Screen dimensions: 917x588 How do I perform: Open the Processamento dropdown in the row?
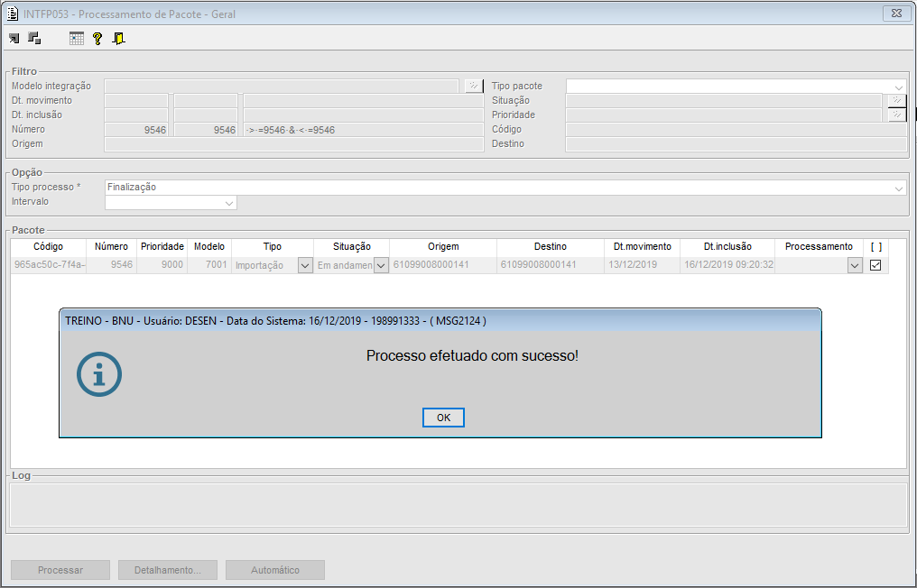click(855, 265)
